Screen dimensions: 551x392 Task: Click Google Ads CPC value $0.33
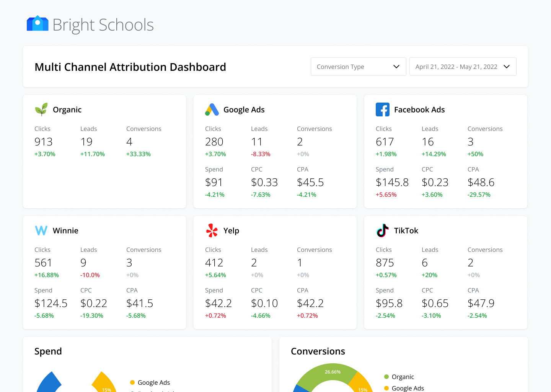point(264,182)
